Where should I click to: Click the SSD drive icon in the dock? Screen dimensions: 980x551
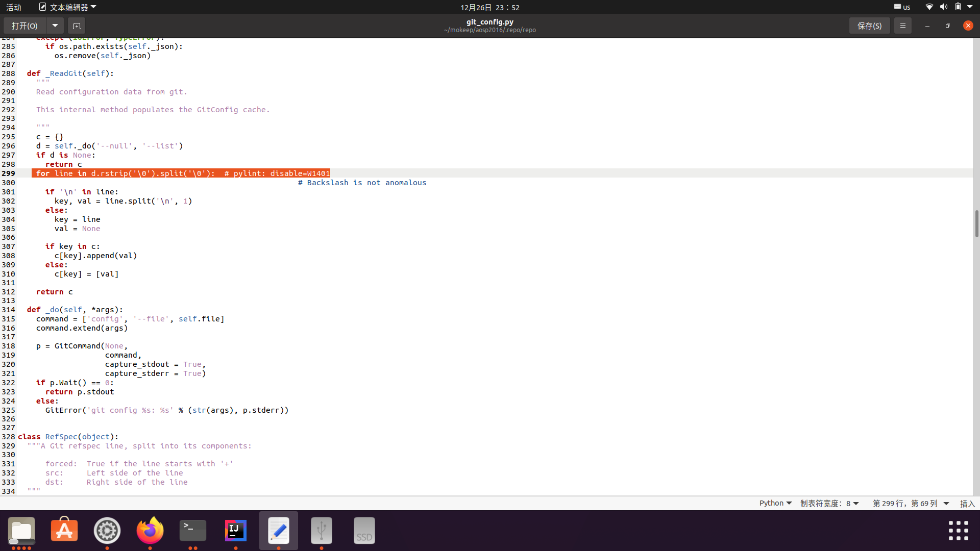(x=364, y=530)
